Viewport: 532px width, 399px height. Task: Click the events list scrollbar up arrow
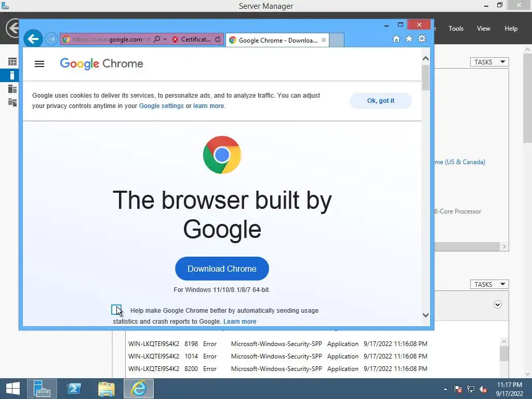[x=504, y=342]
